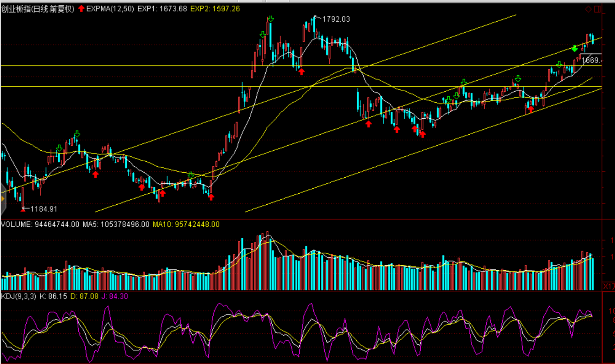Screen dimensions: 615x364
Task: Click the MA5 volume average label
Action: click(x=116, y=224)
